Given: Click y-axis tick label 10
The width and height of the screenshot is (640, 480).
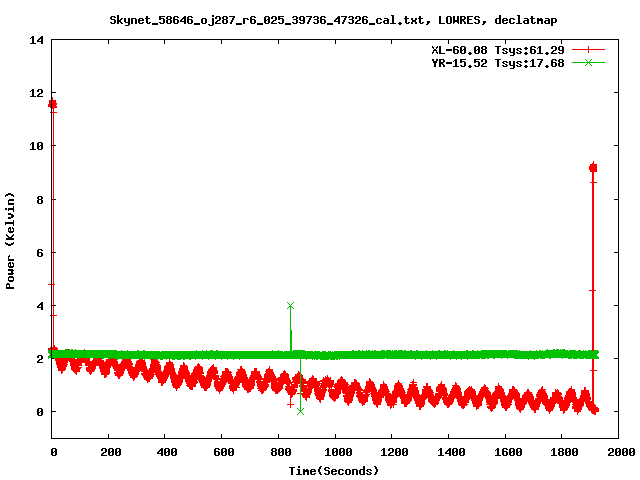Looking at the screenshot, I should pos(36,146).
